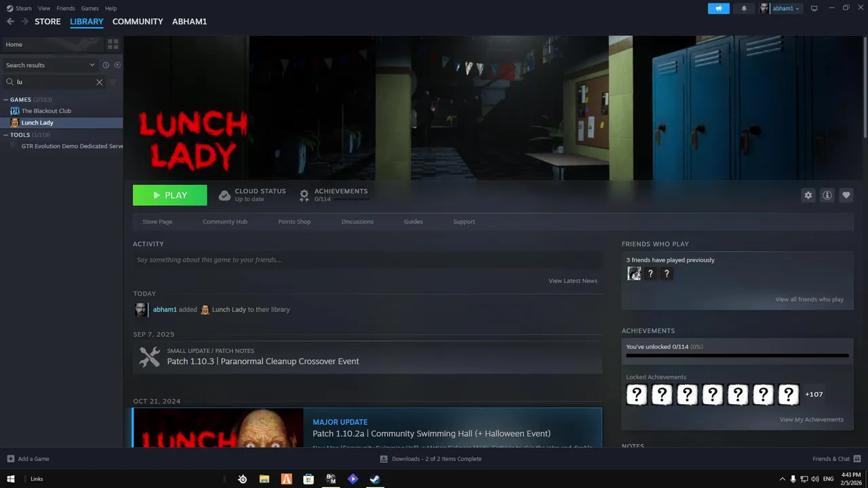Viewport: 868px width, 488px height.
Task: Click the wrench patch notes icon
Action: (x=149, y=357)
